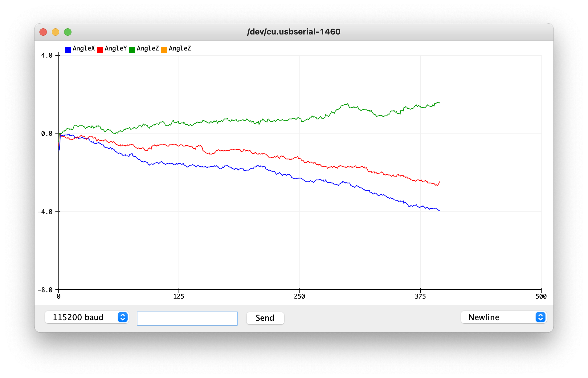Click the -4.0 y-axis label

click(45, 212)
